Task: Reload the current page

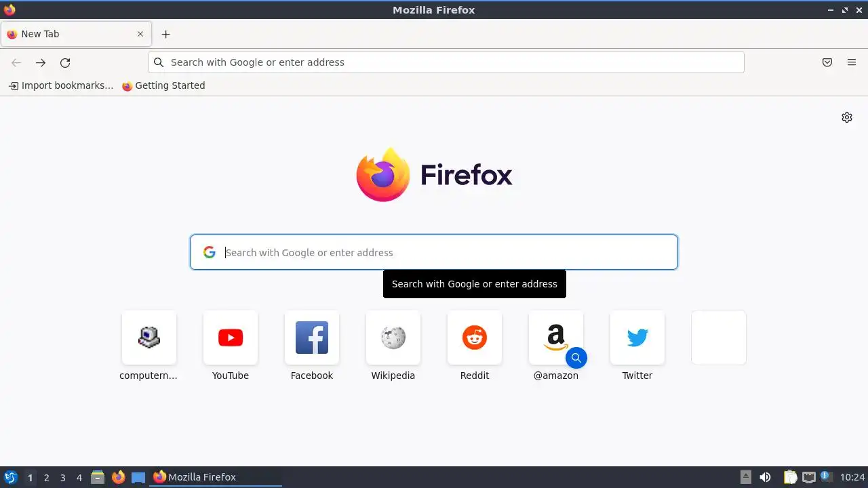Action: [x=65, y=62]
